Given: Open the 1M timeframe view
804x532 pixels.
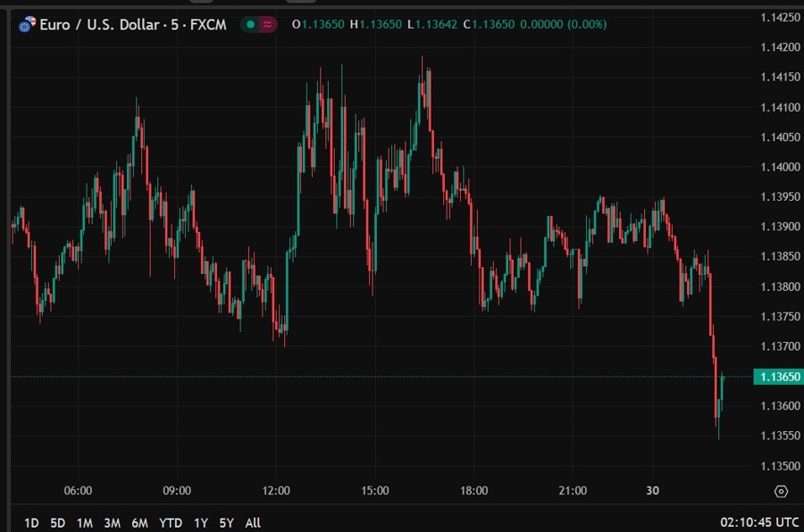Looking at the screenshot, I should 85,523.
